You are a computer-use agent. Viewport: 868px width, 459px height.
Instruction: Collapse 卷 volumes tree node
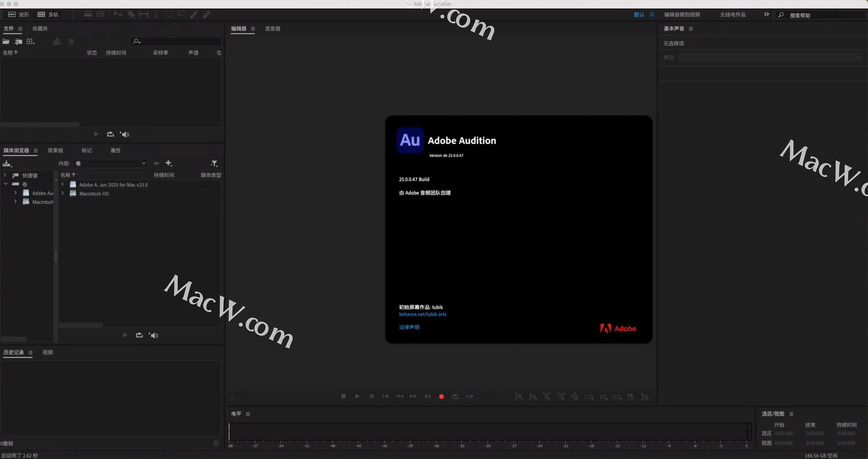coord(5,184)
